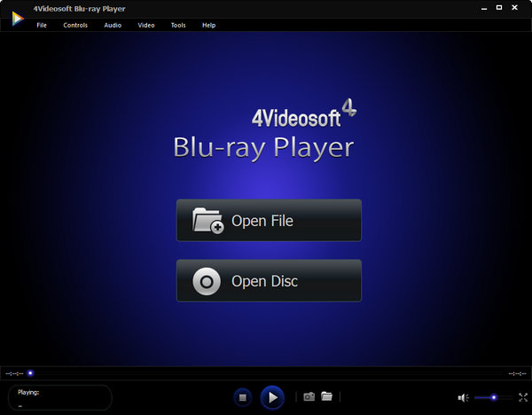Open the snapshot folder icon

(327, 396)
